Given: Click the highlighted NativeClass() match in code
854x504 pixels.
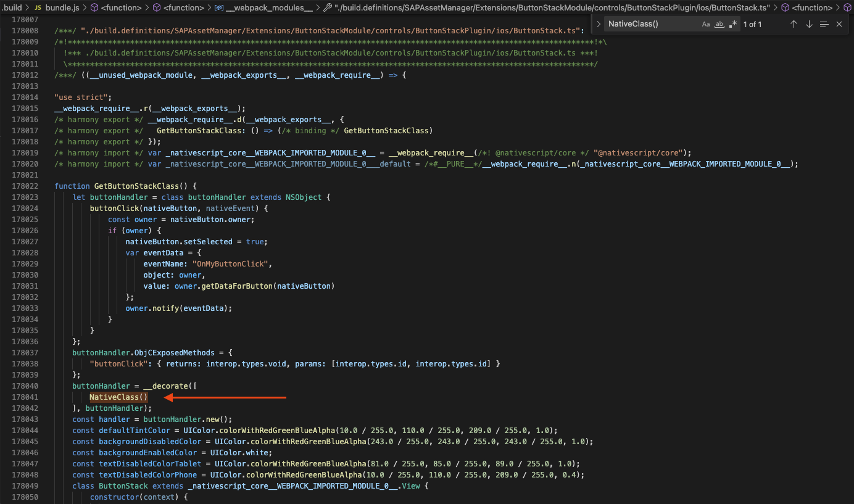Looking at the screenshot, I should click(118, 397).
